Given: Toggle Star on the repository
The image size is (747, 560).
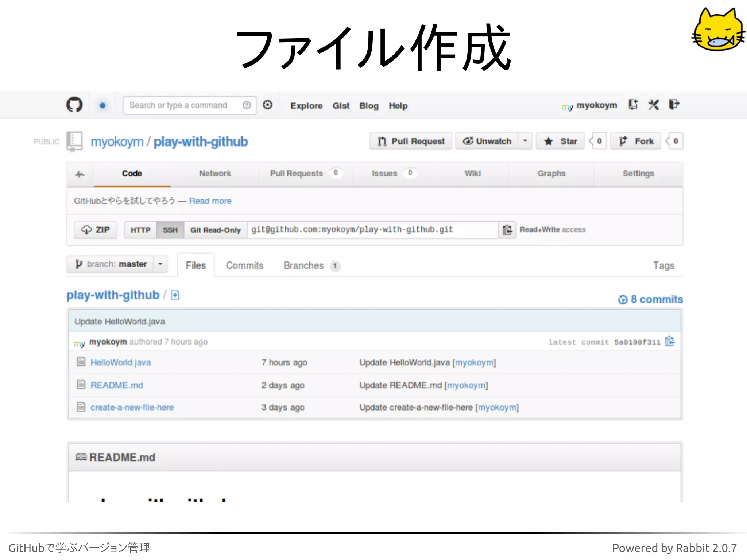Looking at the screenshot, I should click(x=560, y=141).
